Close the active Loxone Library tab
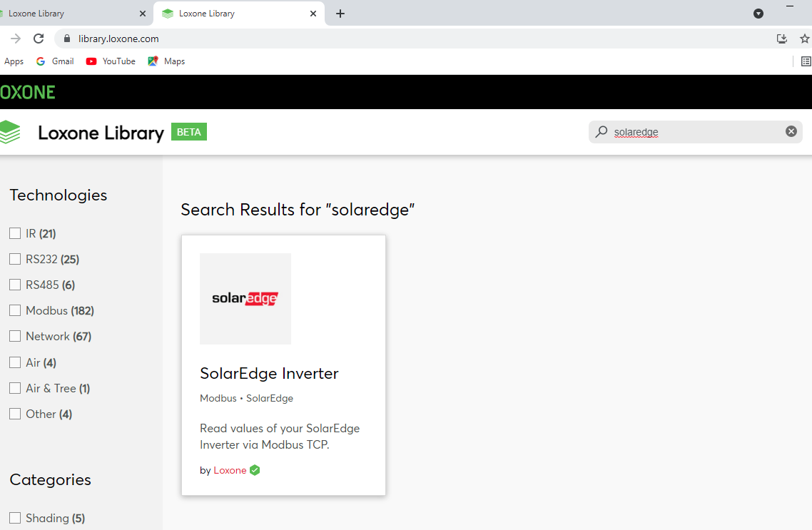 point(313,14)
